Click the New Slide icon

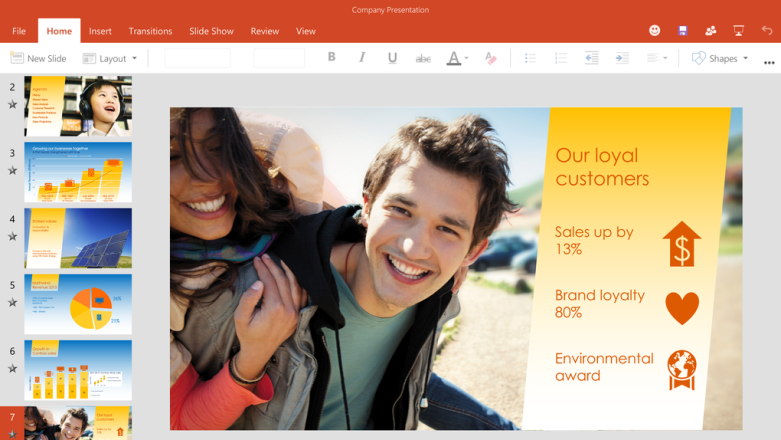[x=16, y=58]
